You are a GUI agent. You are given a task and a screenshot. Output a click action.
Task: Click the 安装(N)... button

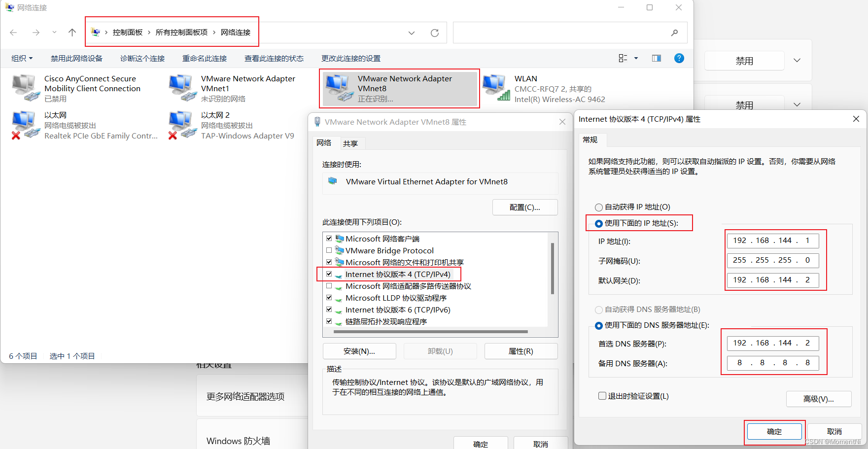click(x=359, y=351)
